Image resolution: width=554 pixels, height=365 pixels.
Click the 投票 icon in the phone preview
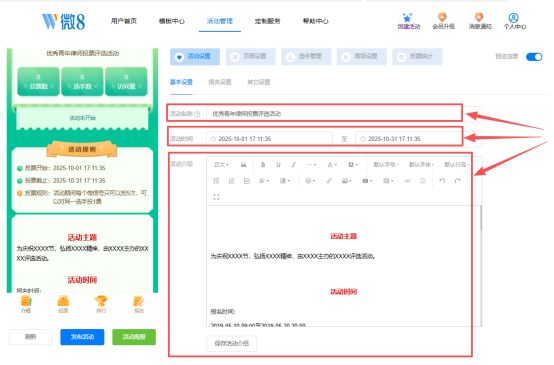(x=63, y=301)
